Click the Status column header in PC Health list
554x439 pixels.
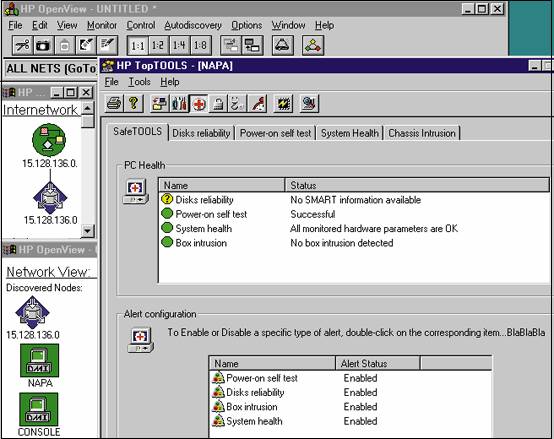pyautogui.click(x=417, y=185)
